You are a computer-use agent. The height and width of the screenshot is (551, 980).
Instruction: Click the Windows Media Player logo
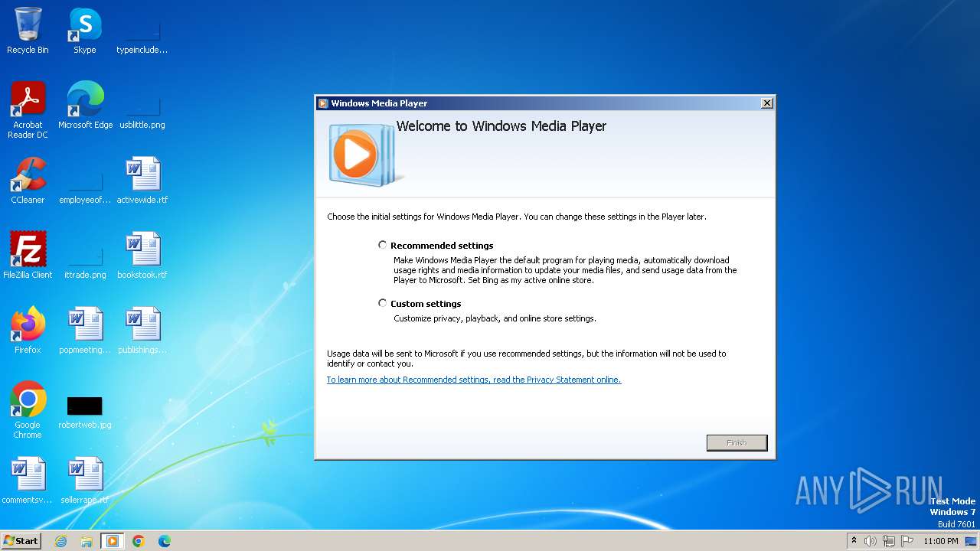(364, 155)
